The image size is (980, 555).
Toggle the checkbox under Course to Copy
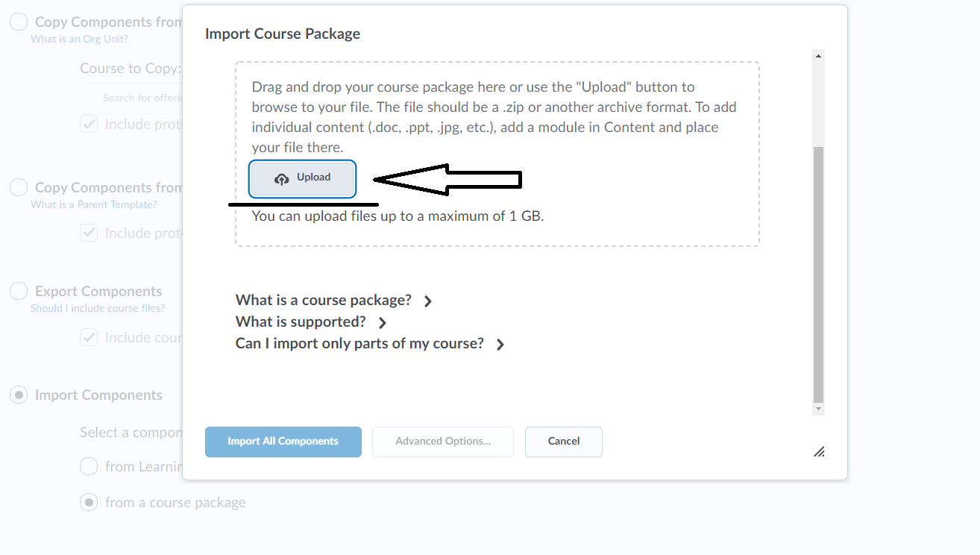pyautogui.click(x=89, y=125)
